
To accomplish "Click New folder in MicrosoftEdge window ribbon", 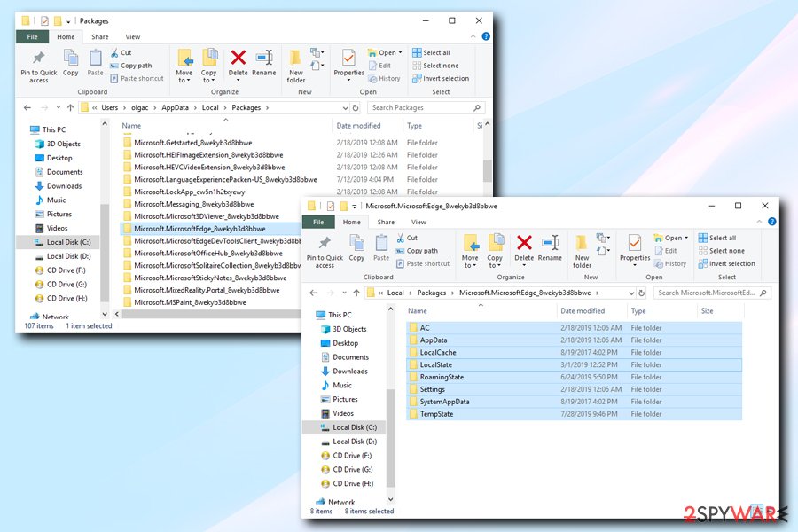I will pyautogui.click(x=582, y=252).
